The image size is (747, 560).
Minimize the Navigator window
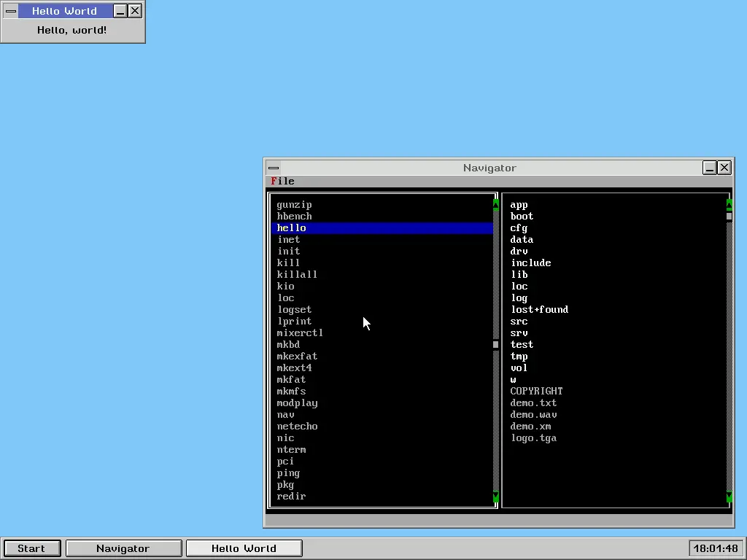[x=710, y=168]
